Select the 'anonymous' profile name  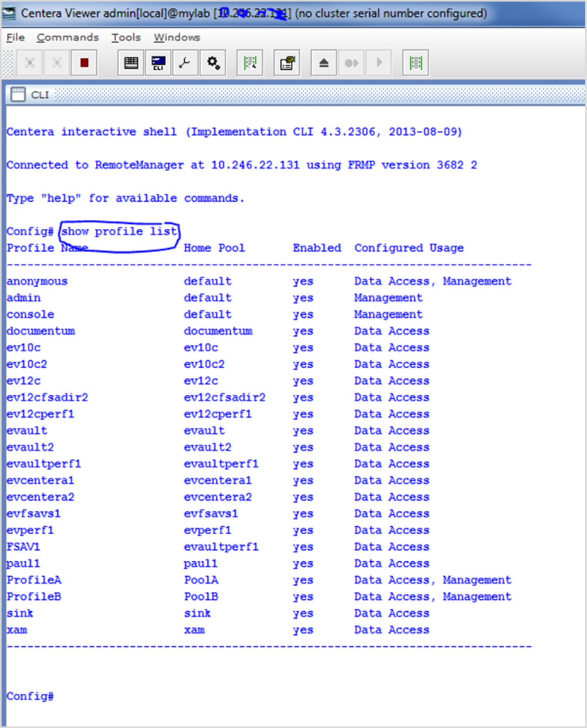tap(37, 281)
